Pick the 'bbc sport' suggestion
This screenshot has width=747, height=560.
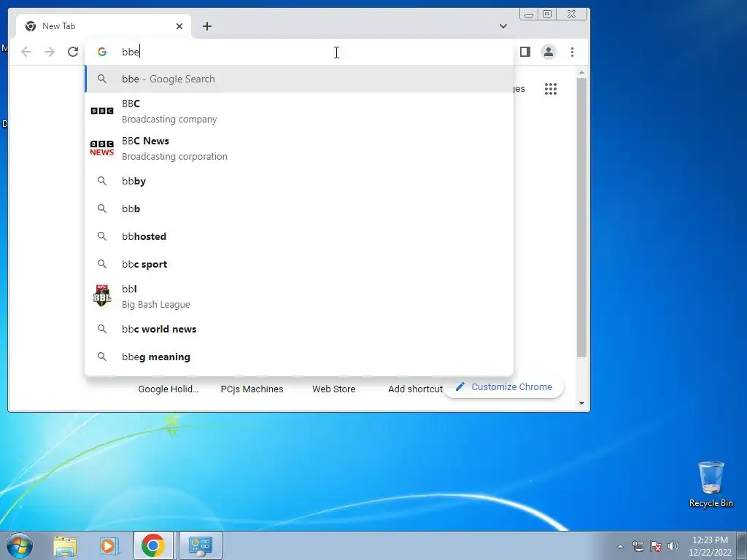299,264
